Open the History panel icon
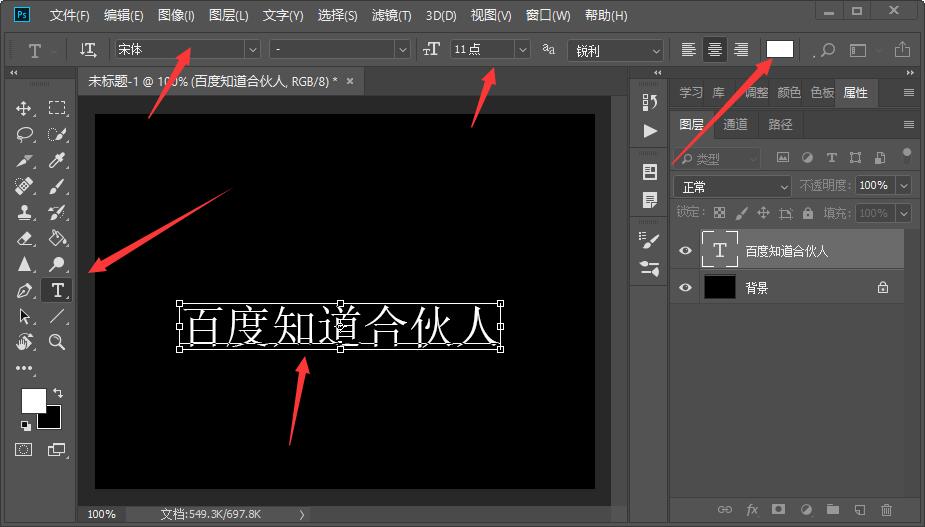 click(650, 102)
